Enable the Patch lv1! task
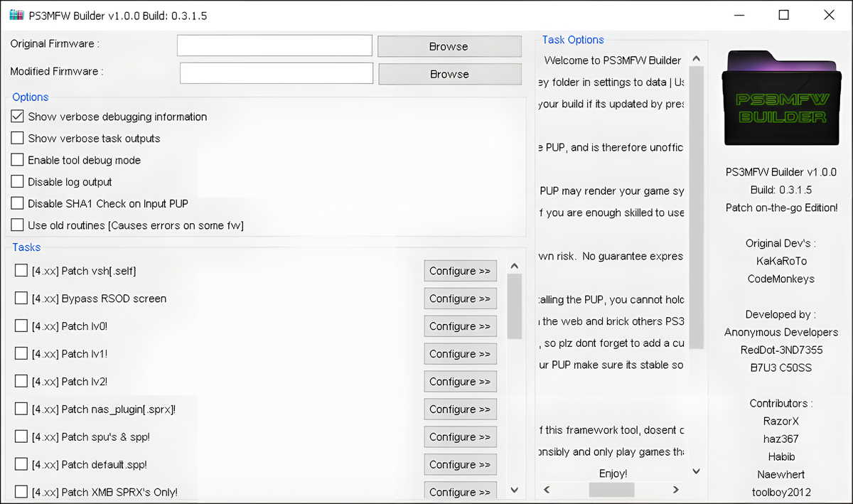Image resolution: width=853 pixels, height=504 pixels. pyautogui.click(x=21, y=353)
